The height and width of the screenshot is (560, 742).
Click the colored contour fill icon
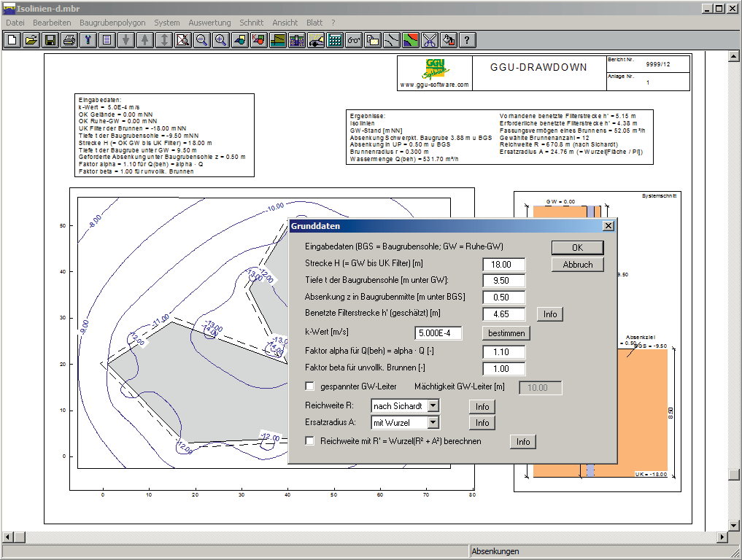410,40
